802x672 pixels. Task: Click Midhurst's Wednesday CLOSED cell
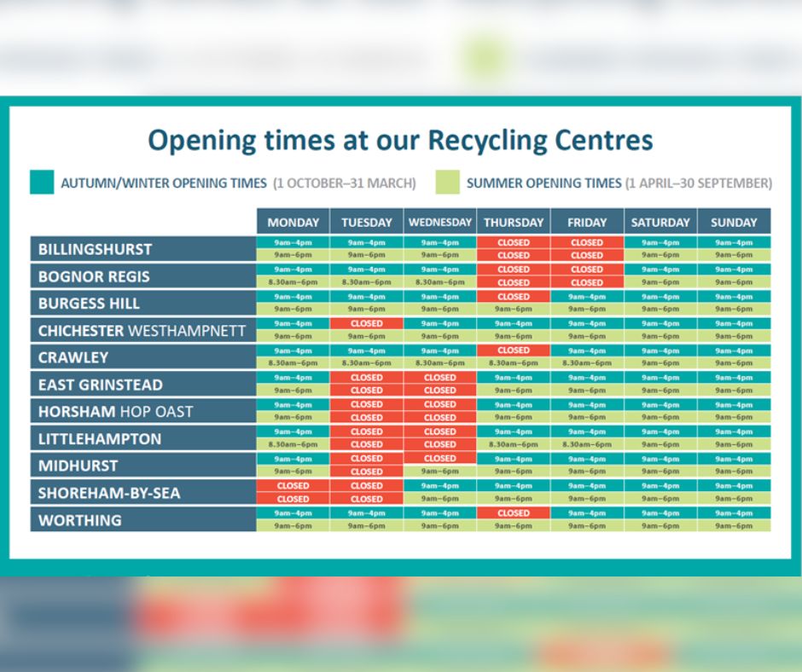[x=439, y=459]
